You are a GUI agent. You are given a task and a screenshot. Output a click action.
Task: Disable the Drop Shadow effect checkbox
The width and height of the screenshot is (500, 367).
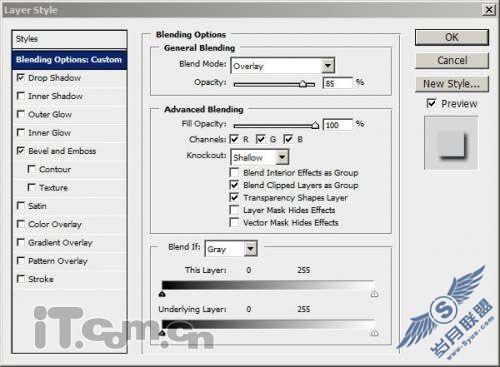[x=21, y=78]
